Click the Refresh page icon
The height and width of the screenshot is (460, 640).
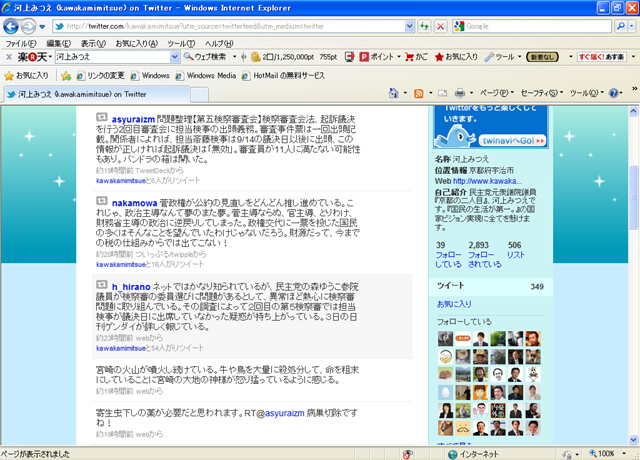(424, 26)
